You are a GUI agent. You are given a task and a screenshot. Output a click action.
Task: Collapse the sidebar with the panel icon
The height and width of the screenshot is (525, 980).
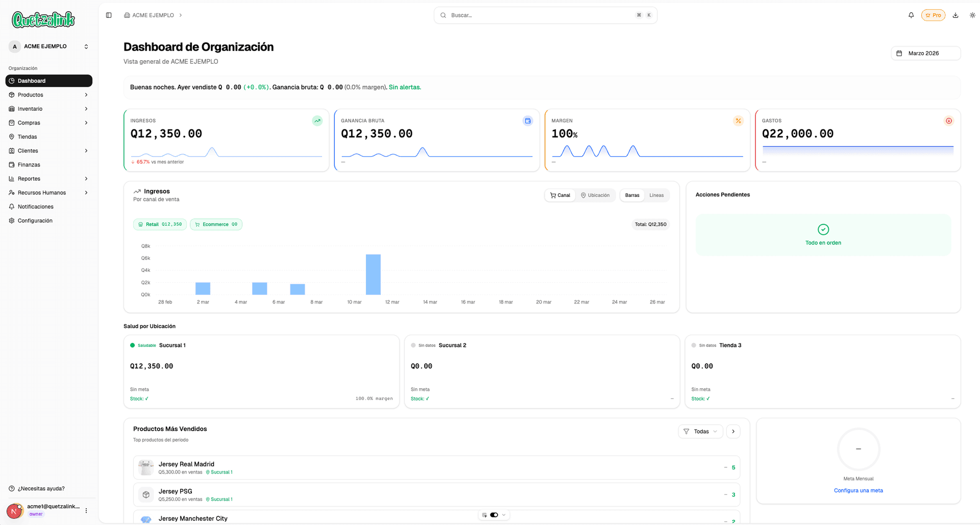click(x=109, y=15)
